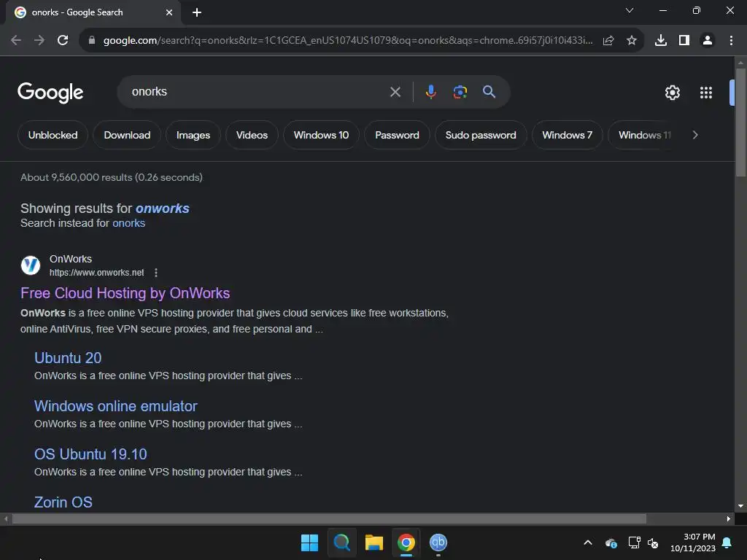Click the OnWorks site favicon

31,265
